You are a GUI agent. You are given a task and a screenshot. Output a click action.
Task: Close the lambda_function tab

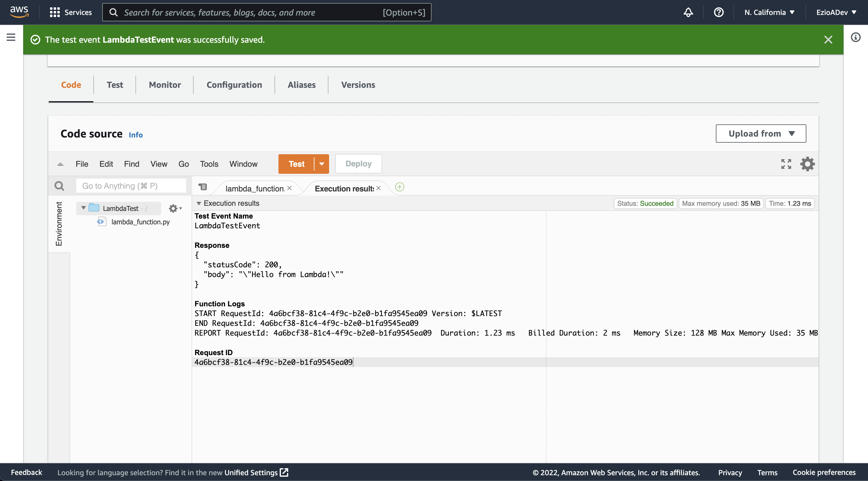(290, 187)
